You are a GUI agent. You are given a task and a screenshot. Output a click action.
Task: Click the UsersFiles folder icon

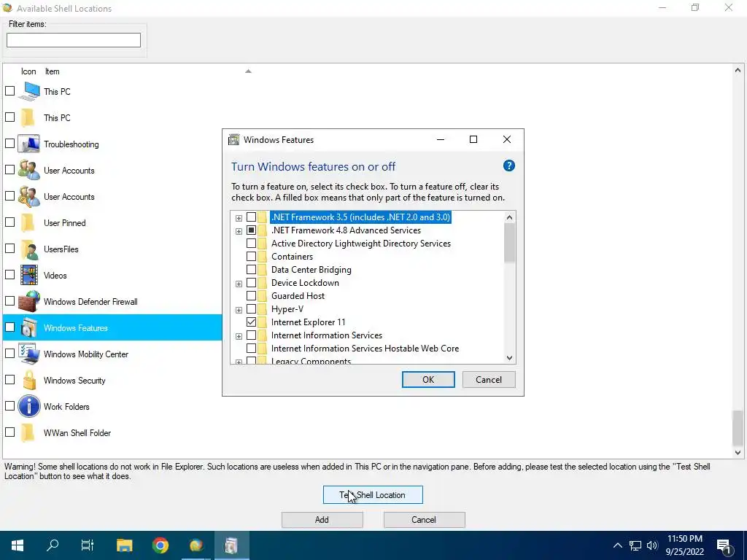pos(28,249)
